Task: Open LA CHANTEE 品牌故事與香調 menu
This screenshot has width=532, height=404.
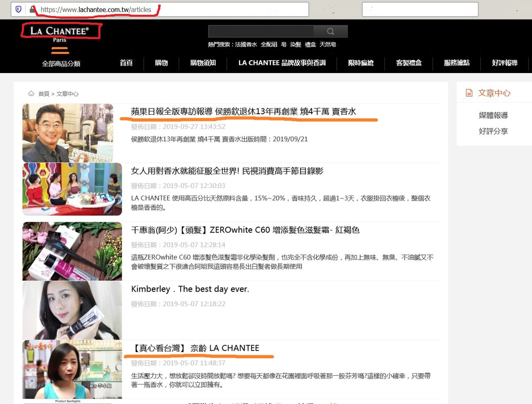Action: coord(282,63)
